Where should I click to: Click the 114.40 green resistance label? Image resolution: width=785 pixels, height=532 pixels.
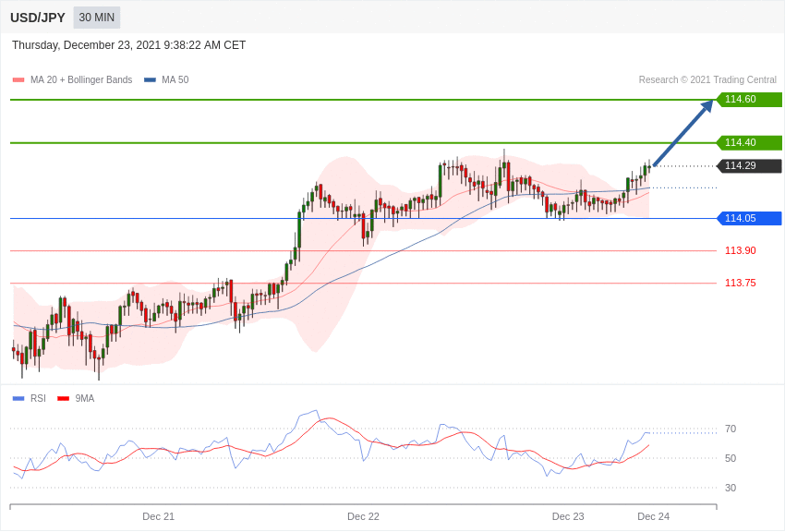point(749,142)
